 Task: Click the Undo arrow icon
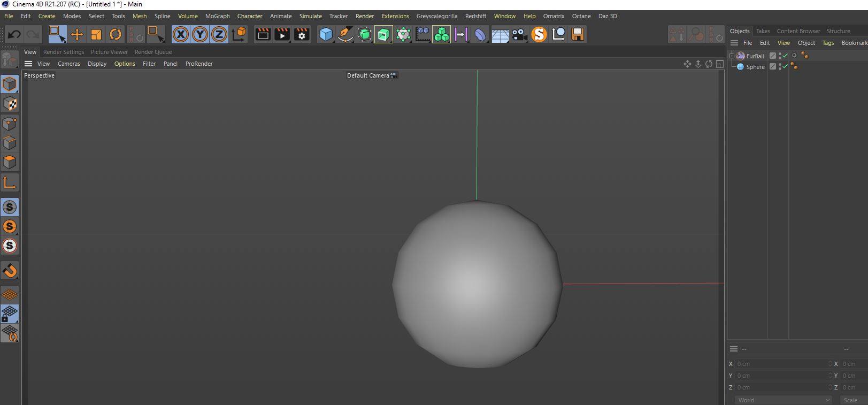tap(14, 35)
